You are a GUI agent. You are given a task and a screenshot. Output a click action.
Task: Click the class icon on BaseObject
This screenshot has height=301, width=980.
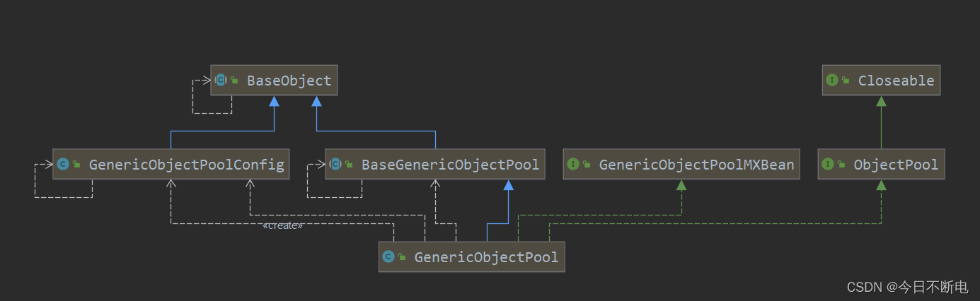coord(221,81)
